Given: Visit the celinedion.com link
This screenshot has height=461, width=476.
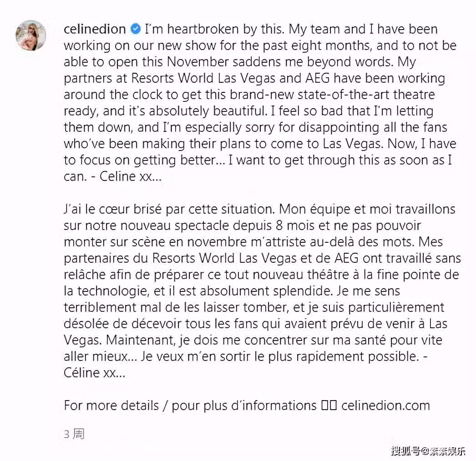Looking at the screenshot, I should (385, 405).
